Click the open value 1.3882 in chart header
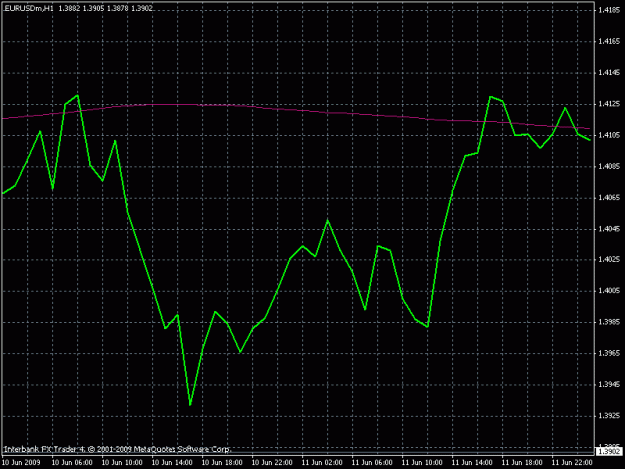 click(69, 8)
